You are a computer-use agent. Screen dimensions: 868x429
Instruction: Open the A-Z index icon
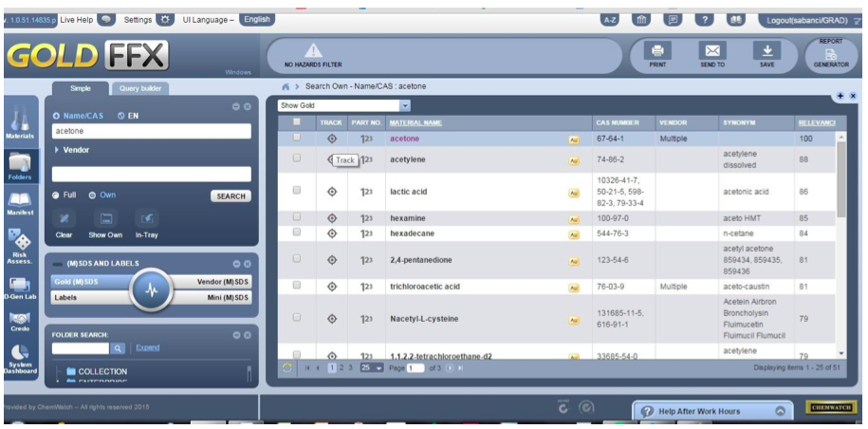tap(609, 20)
